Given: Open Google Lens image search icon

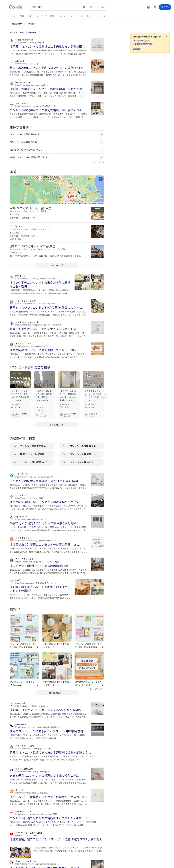Looking at the screenshot, I should (97, 7).
